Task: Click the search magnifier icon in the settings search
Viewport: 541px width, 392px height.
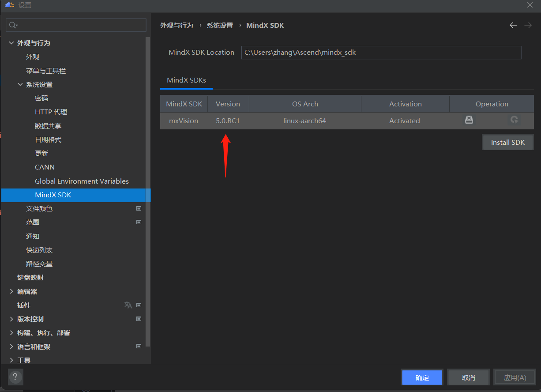Action: coord(13,25)
